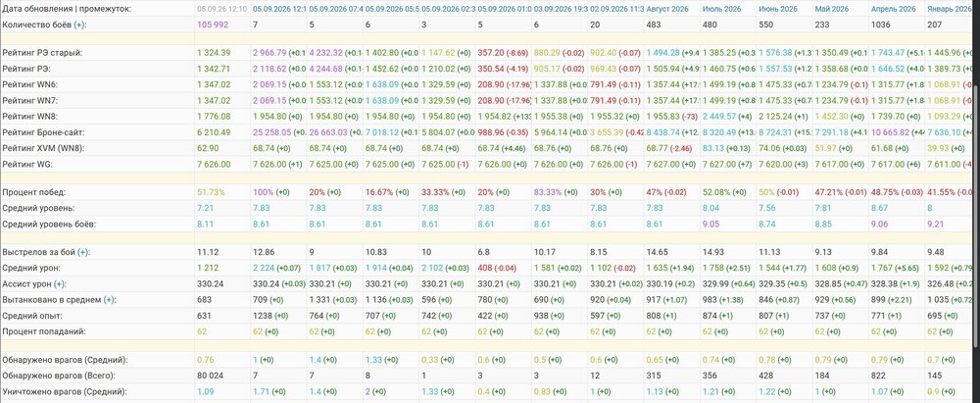Click the shots per battle value 14.93
Image resolution: width=980 pixels, height=403 pixels.
tap(712, 252)
